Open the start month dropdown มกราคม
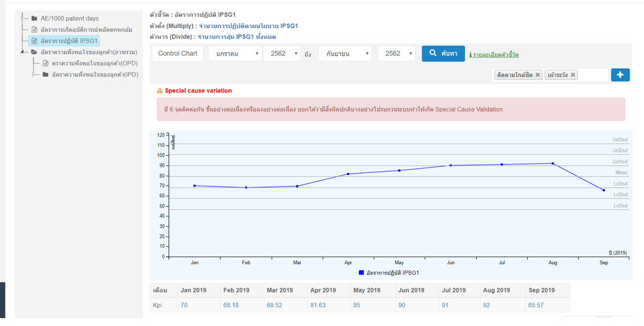The height and width of the screenshot is (326, 644). pos(235,53)
